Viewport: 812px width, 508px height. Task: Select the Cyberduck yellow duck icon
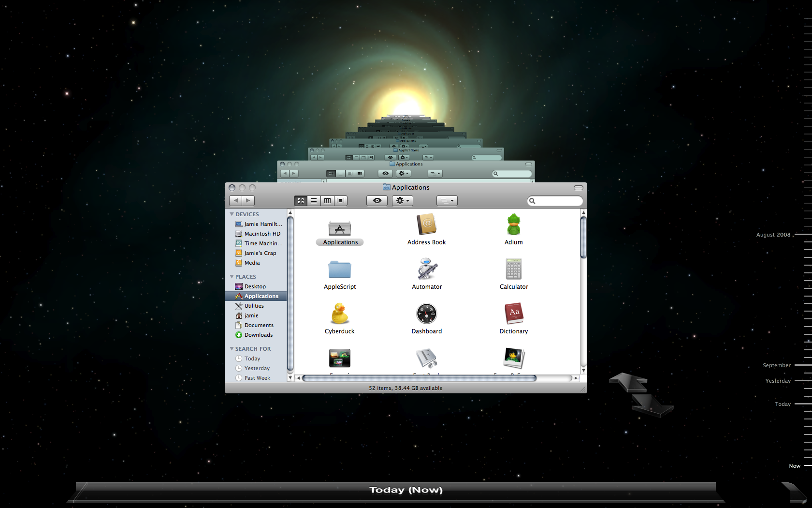340,314
